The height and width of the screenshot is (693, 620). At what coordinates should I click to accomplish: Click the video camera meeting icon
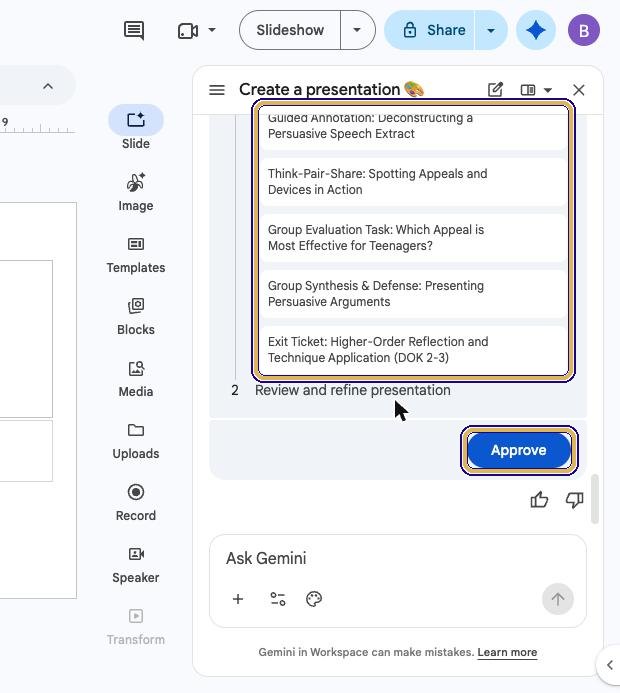187,30
